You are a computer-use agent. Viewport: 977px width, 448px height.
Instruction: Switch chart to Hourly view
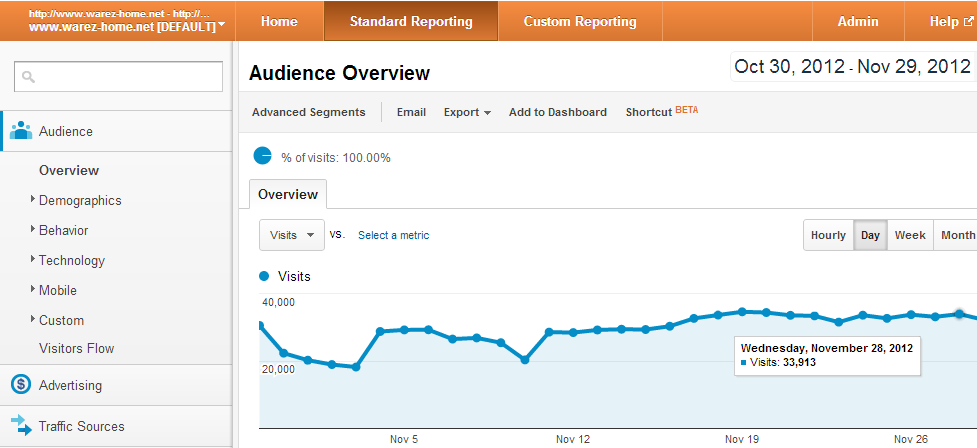(x=828, y=236)
